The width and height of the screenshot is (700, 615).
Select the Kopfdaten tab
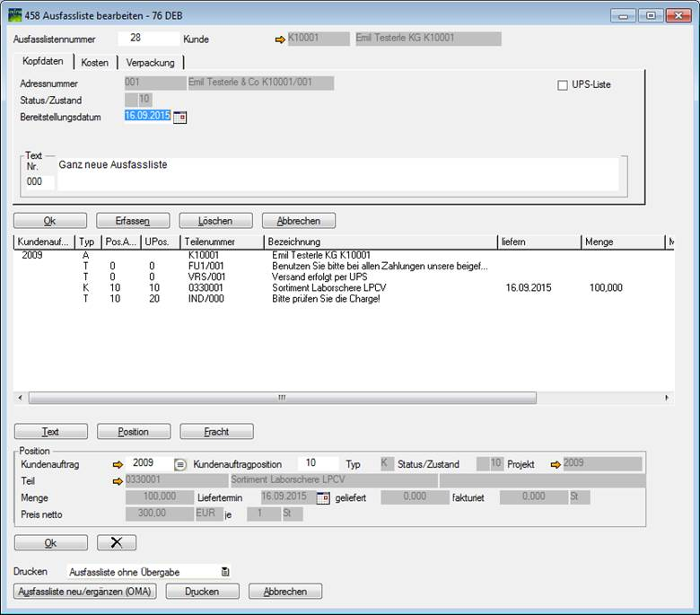43,62
